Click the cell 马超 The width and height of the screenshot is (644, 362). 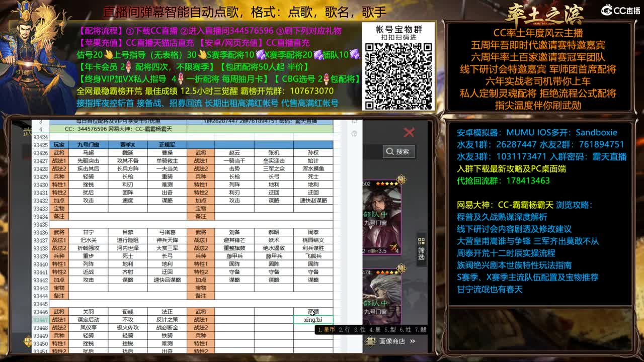point(88,153)
